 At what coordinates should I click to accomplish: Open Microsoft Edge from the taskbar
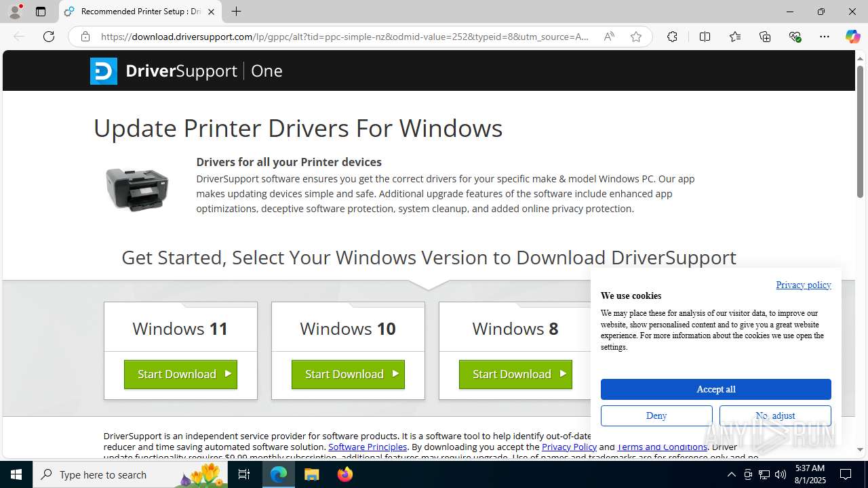[279, 474]
